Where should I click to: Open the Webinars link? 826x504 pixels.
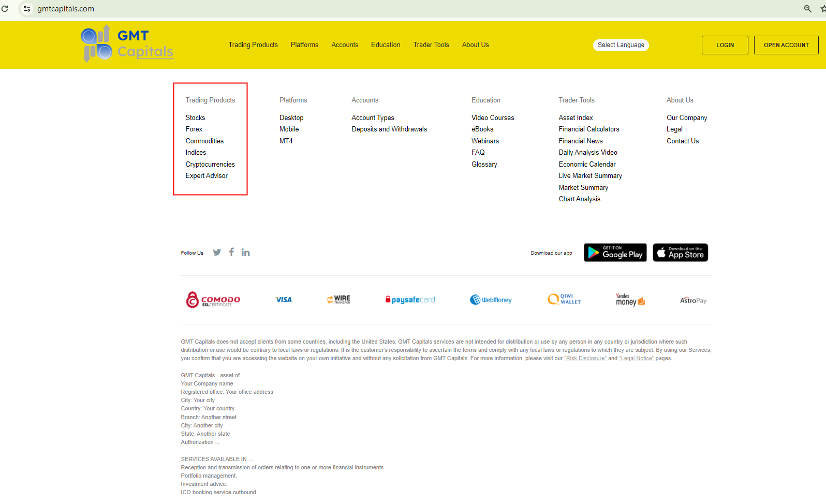coord(485,141)
